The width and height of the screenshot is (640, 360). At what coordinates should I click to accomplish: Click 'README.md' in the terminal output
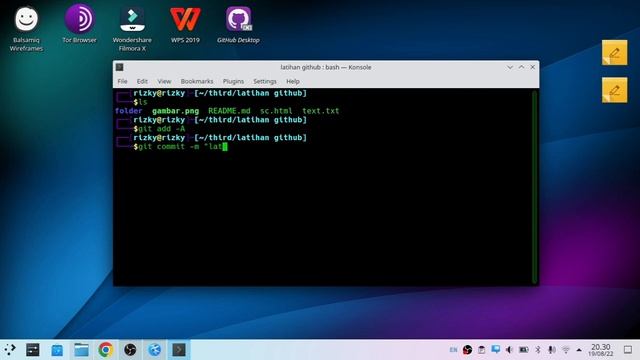coord(229,111)
